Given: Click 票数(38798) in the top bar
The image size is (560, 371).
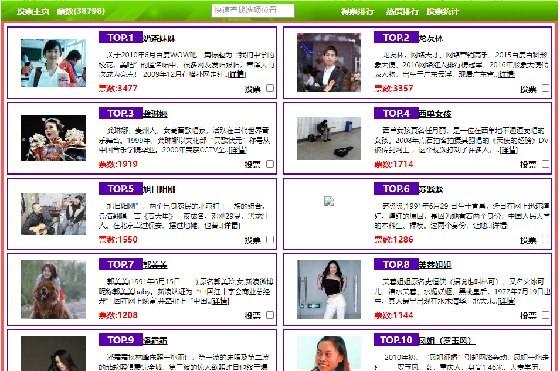Looking at the screenshot, I should pos(81,11).
